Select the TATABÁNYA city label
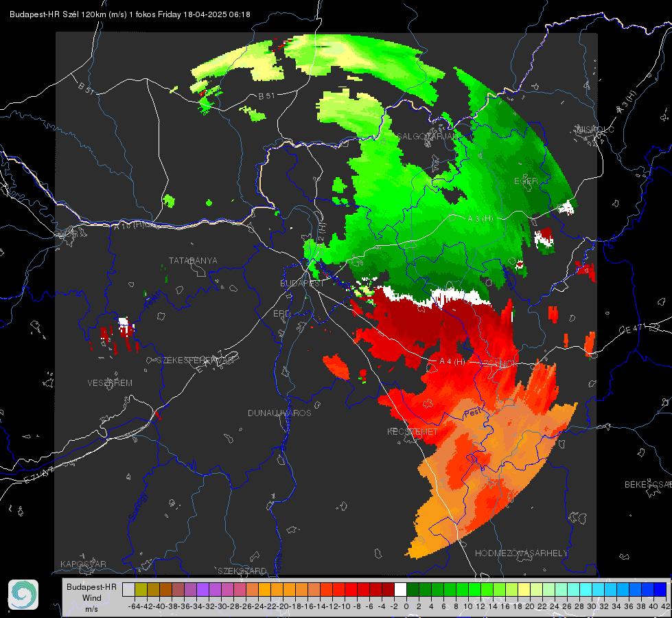Viewport: 672px width, 618px height. (x=193, y=261)
